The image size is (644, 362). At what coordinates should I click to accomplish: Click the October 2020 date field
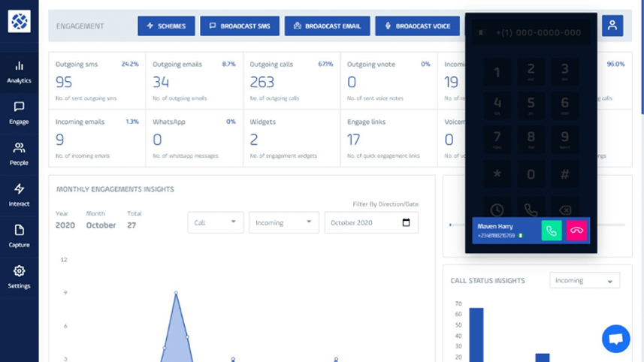point(371,222)
